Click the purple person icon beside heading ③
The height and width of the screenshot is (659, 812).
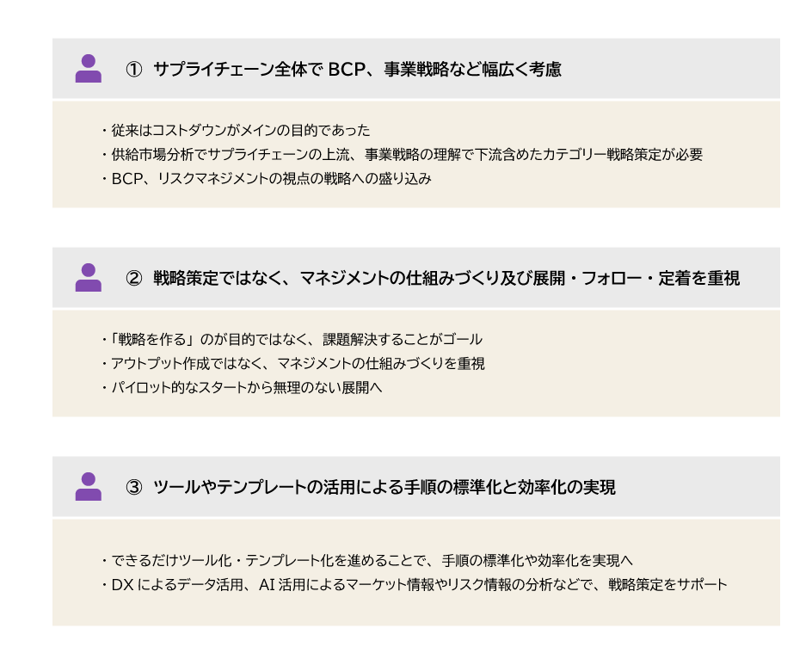point(88,487)
